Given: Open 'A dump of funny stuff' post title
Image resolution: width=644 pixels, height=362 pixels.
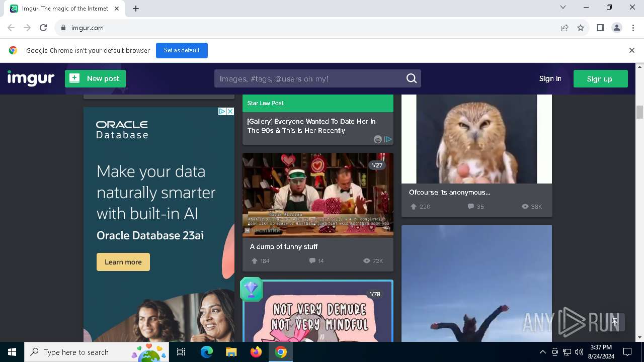Looking at the screenshot, I should pos(284,246).
